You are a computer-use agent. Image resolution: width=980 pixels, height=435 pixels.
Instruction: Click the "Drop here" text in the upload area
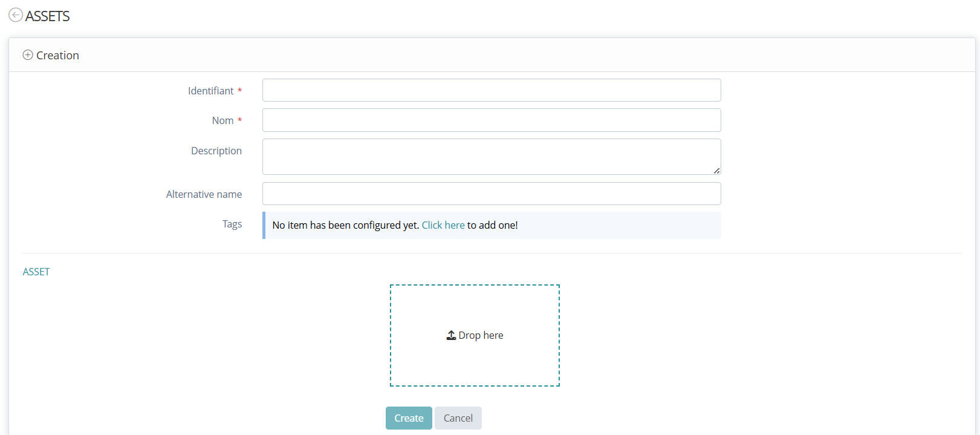[x=481, y=335]
